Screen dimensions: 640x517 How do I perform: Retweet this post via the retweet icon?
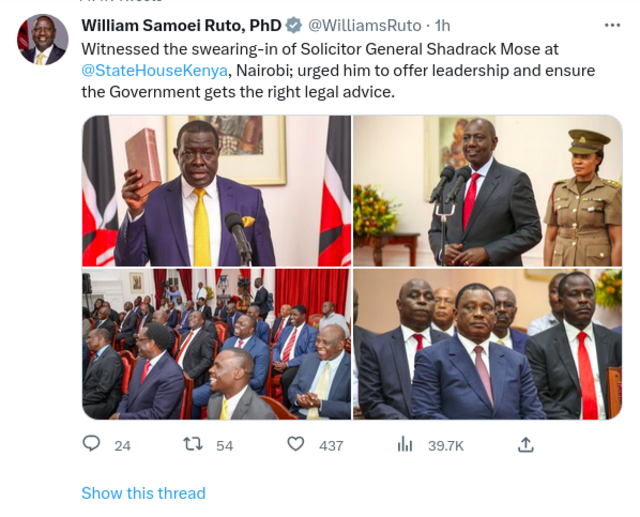tap(193, 444)
